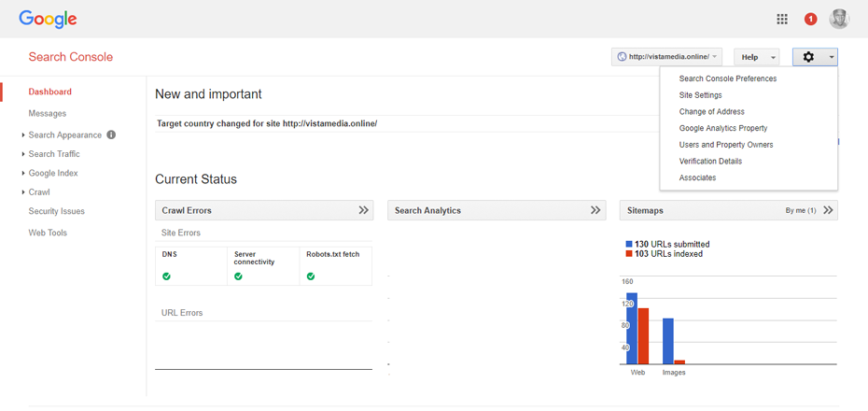Open the user account avatar

tap(838, 19)
